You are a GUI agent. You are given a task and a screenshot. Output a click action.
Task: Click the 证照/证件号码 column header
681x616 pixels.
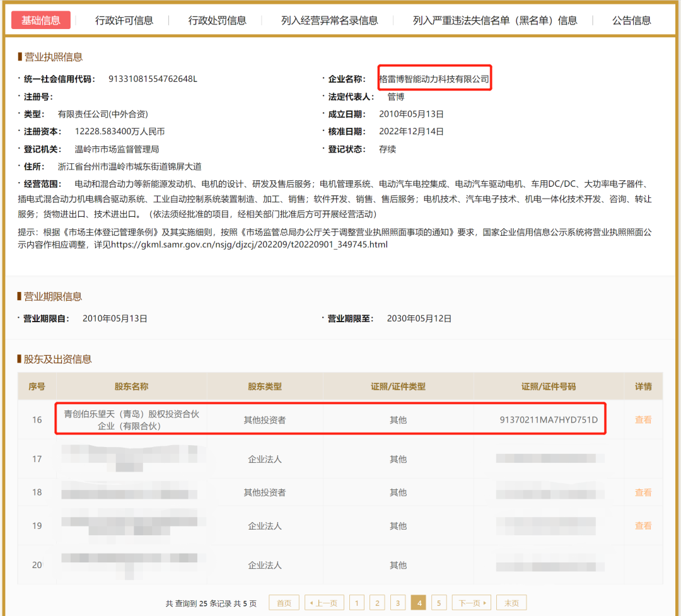[x=549, y=386]
